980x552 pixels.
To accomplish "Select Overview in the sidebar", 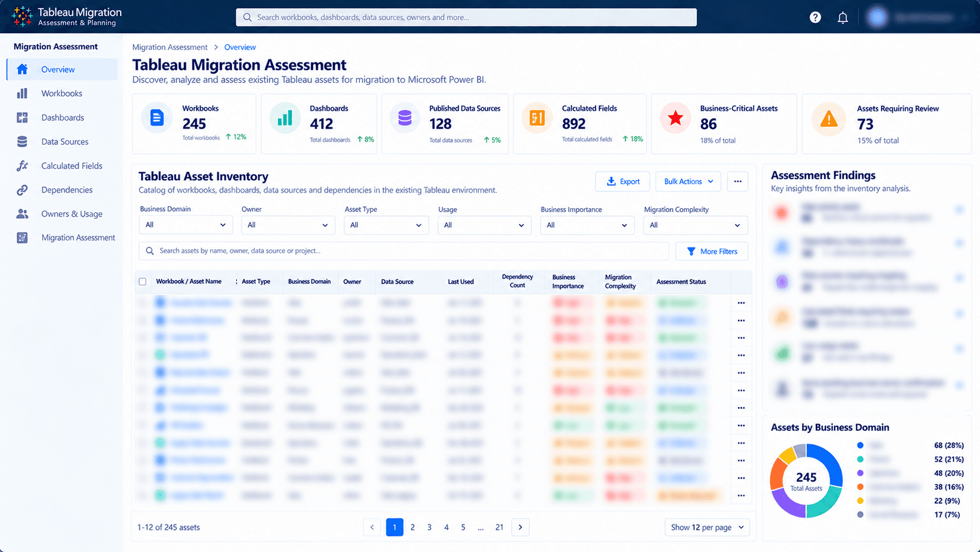I will (62, 69).
